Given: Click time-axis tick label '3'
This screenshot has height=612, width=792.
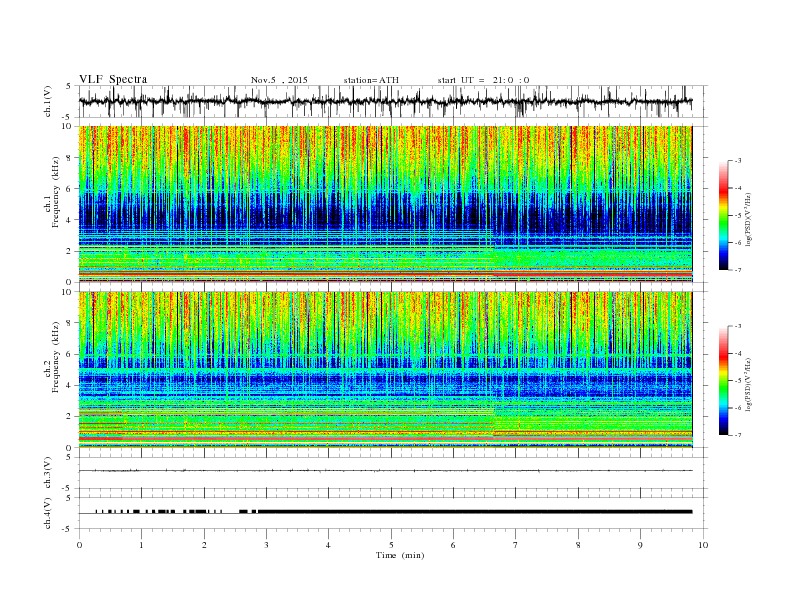Looking at the screenshot, I should click(x=266, y=545).
